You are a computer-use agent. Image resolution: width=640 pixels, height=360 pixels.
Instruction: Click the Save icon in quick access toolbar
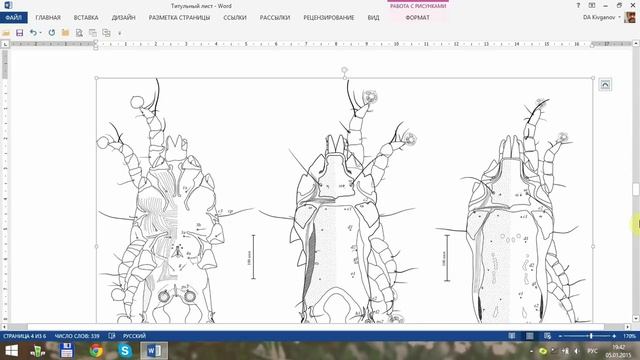tap(19, 33)
